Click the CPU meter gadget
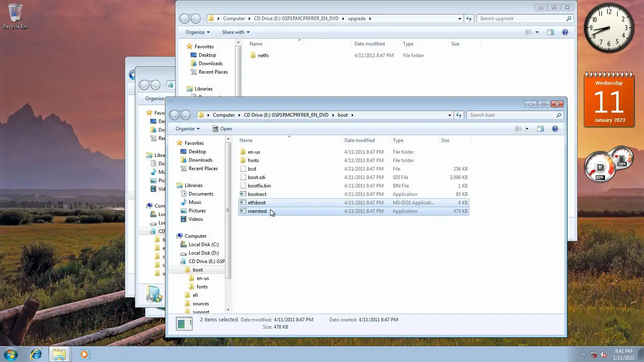Screen dimensions: 644x362 [600, 167]
